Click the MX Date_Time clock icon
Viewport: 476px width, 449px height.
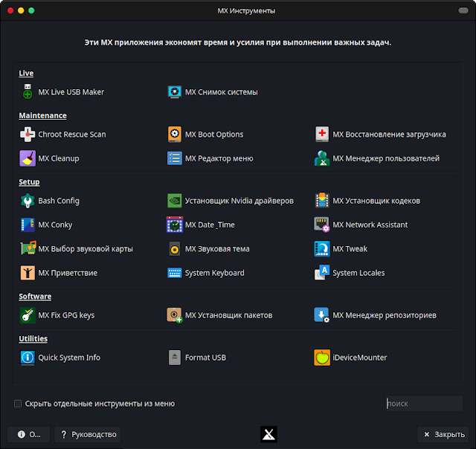[x=175, y=224]
